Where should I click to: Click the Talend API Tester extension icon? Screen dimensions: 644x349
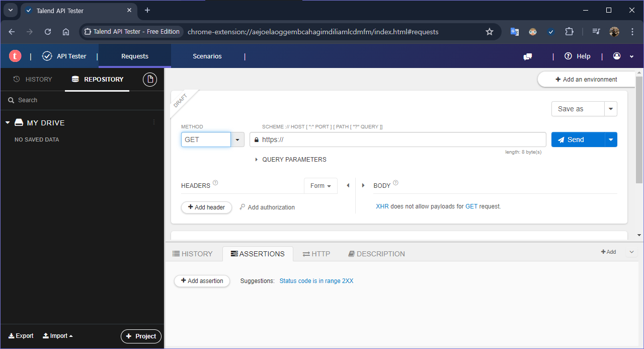[x=551, y=32]
